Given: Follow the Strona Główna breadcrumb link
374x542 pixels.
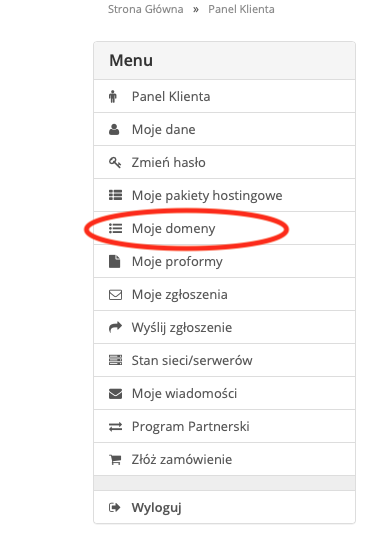Looking at the screenshot, I should 146,9.
